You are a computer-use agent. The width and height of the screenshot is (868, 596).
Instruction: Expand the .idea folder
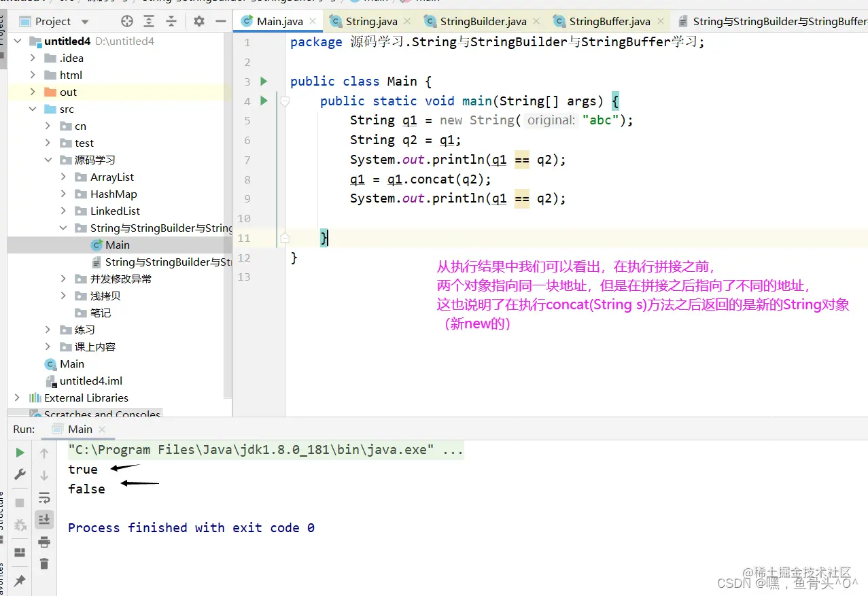(33, 58)
